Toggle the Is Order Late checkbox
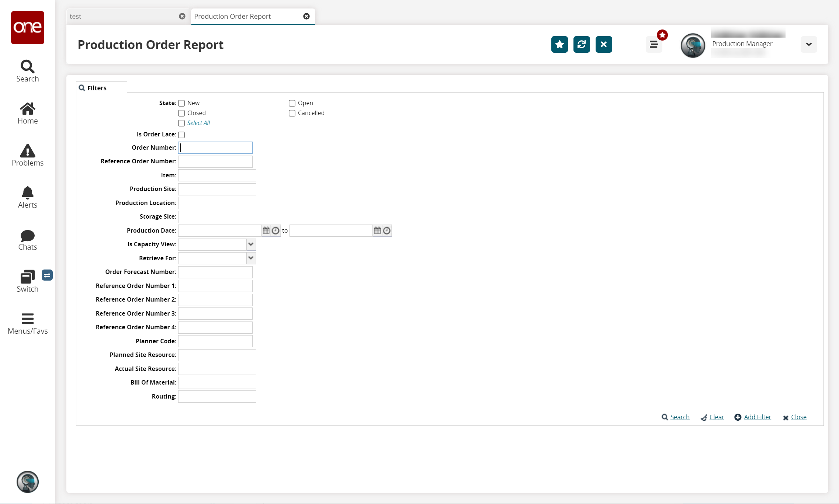This screenshot has height=504, width=839. (x=181, y=135)
